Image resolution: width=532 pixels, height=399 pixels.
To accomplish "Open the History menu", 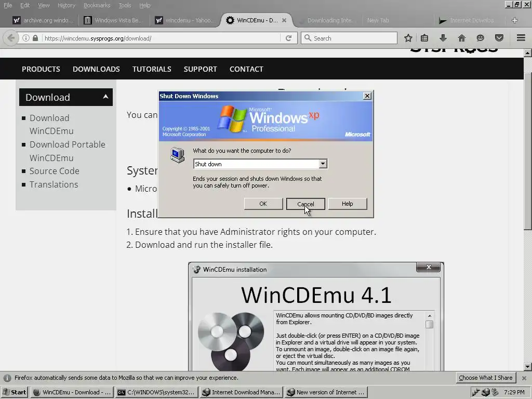I will [66, 5].
